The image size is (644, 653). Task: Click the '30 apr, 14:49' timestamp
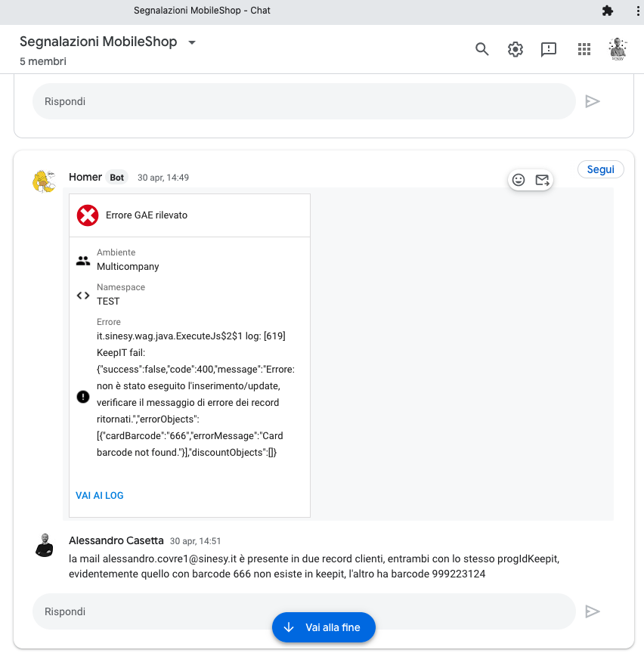(163, 178)
